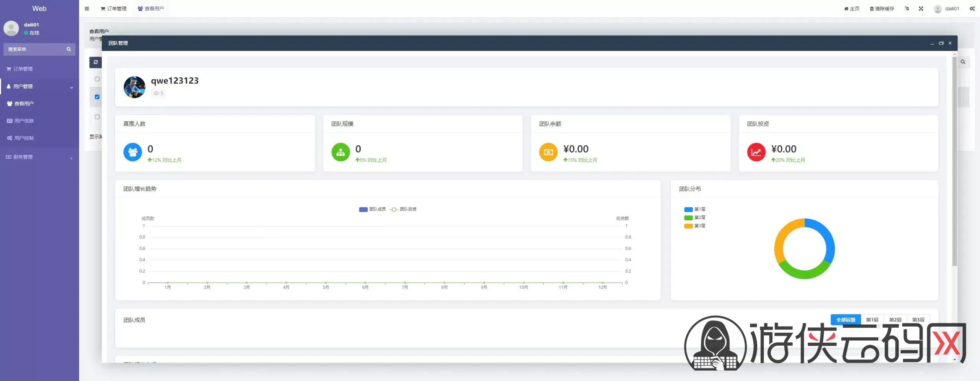
Task: Click the 搜索菜单 search input field
Action: tap(34, 49)
